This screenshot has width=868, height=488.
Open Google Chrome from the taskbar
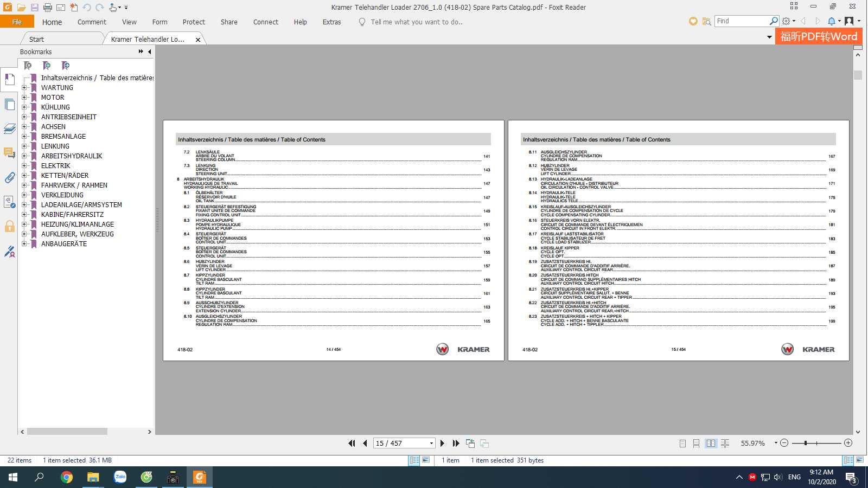pos(67,477)
